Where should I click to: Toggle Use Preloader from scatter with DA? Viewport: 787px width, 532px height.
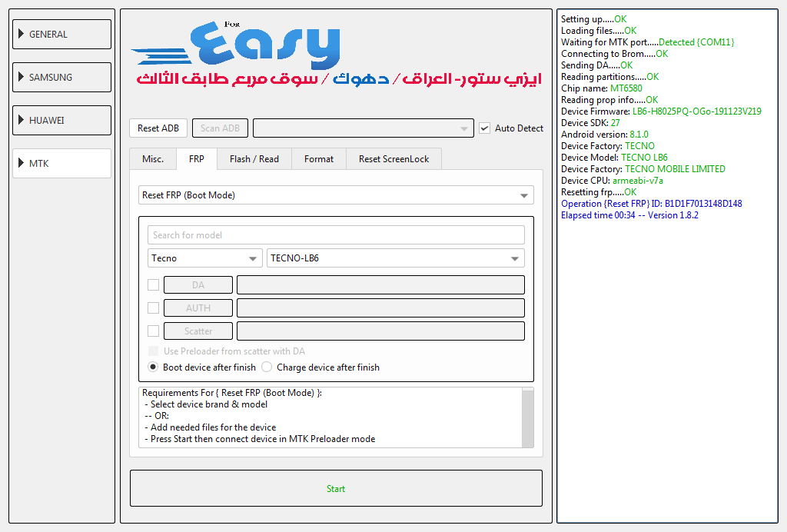tap(154, 351)
